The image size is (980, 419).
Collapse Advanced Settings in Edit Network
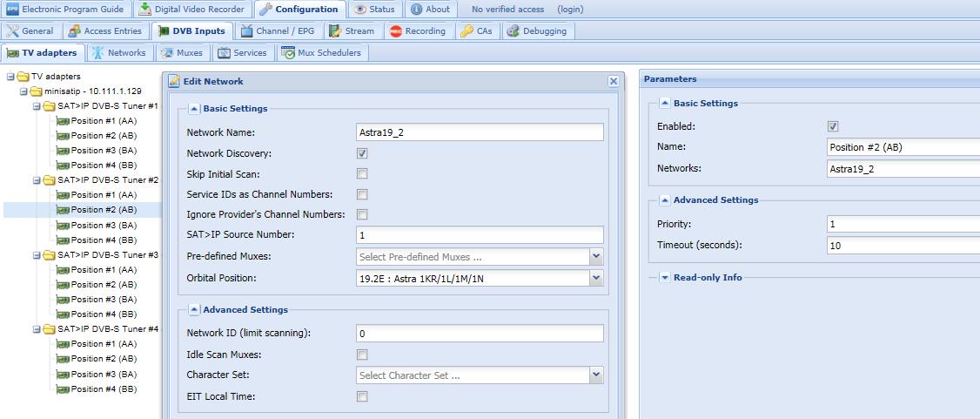click(x=194, y=309)
